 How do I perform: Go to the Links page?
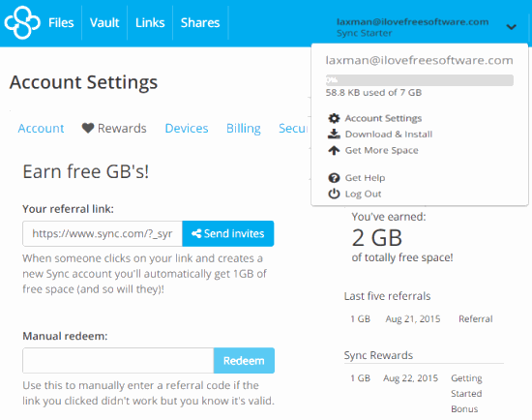150,23
